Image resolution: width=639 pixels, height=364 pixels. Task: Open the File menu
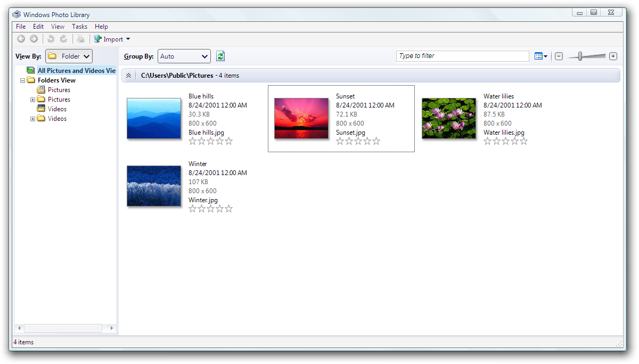tap(21, 27)
